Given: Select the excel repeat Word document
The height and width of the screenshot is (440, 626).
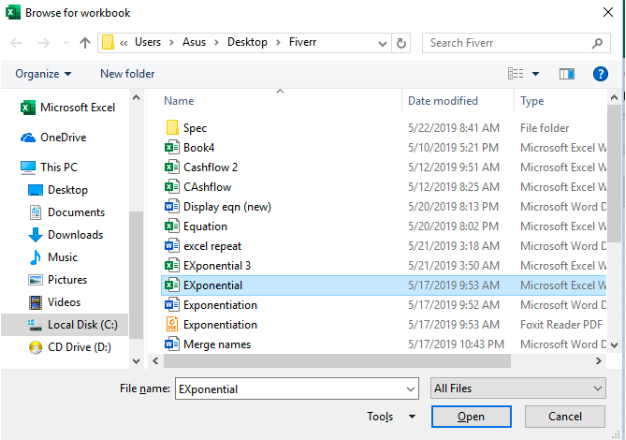Looking at the screenshot, I should pos(383,246).
